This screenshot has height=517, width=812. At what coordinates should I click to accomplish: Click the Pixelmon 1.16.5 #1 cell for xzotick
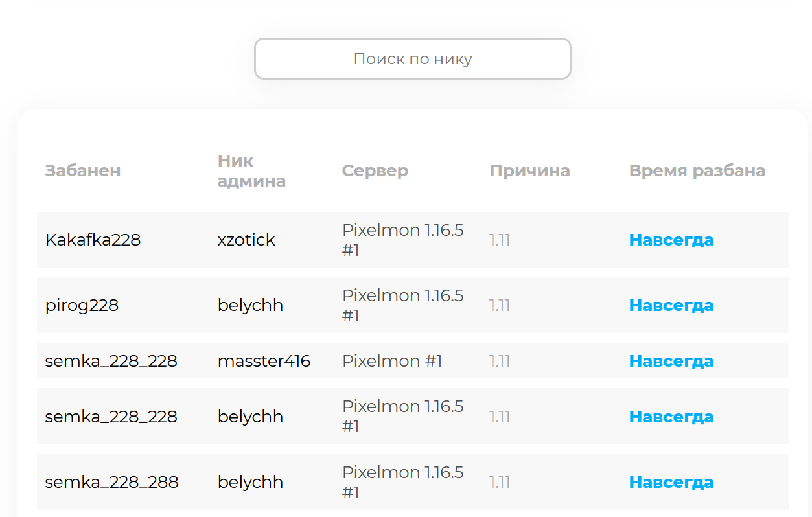pos(402,240)
